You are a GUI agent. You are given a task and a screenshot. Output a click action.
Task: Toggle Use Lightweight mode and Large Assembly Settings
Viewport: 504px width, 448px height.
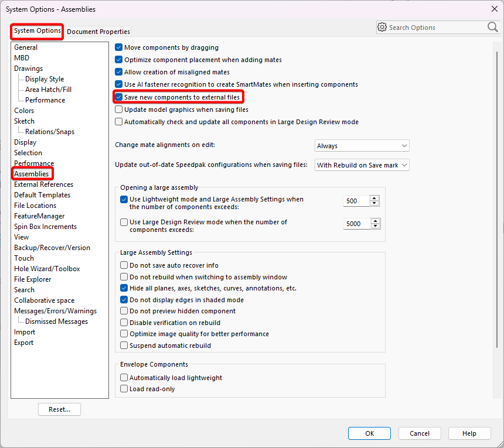click(124, 200)
